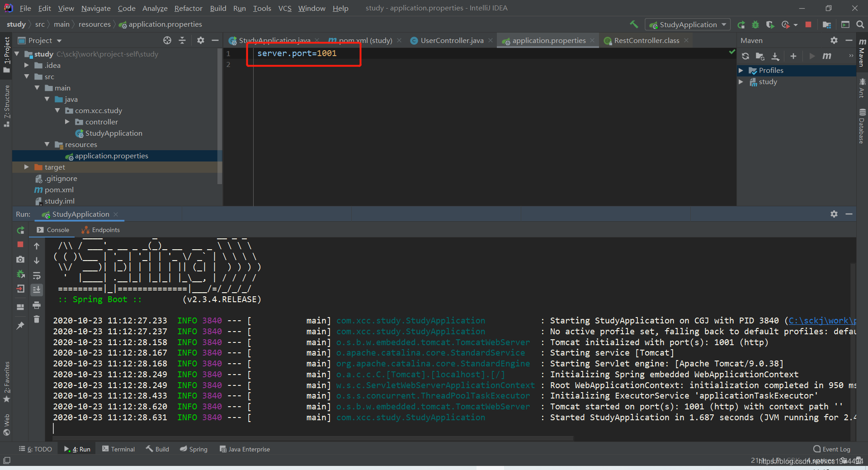Image resolution: width=868 pixels, height=470 pixels.
Task: Open the Spring tool window button
Action: tap(193, 449)
